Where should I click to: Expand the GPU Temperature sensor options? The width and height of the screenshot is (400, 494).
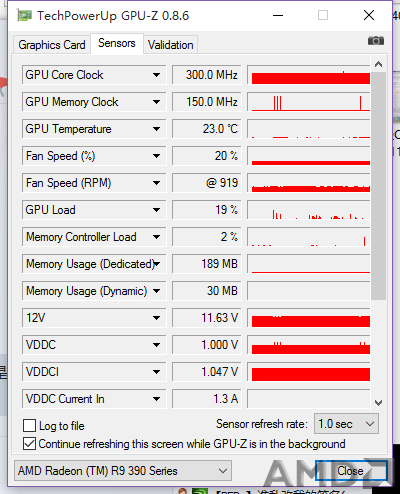coord(156,129)
